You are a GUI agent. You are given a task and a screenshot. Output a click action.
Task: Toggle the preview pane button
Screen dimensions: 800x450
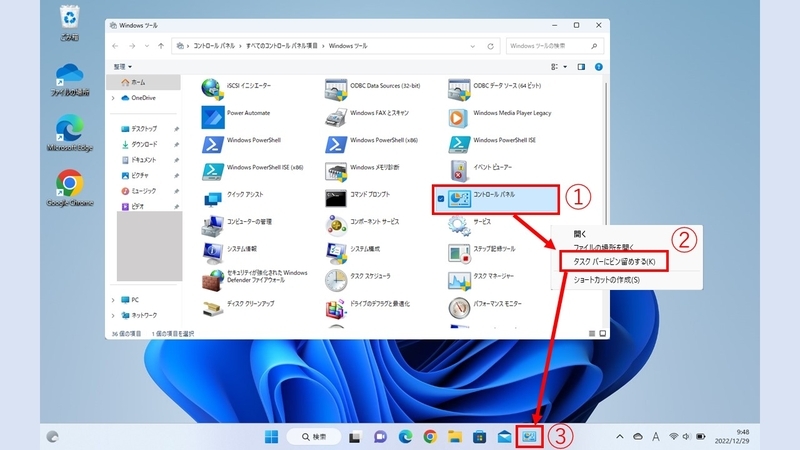coord(581,67)
